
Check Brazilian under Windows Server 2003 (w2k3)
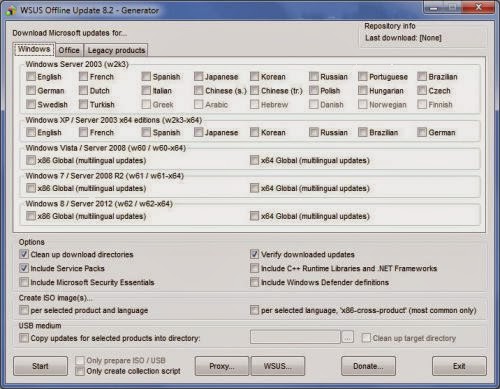(422, 77)
